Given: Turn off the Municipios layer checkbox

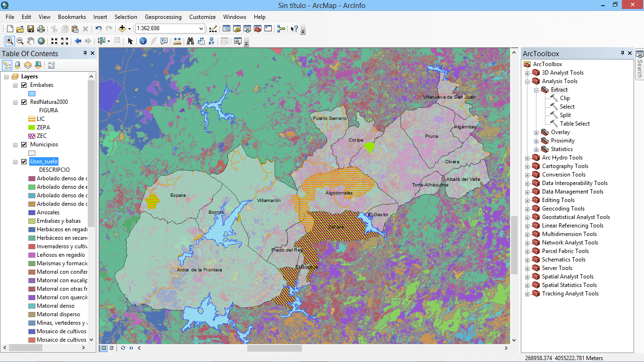Looking at the screenshot, I should point(24,144).
